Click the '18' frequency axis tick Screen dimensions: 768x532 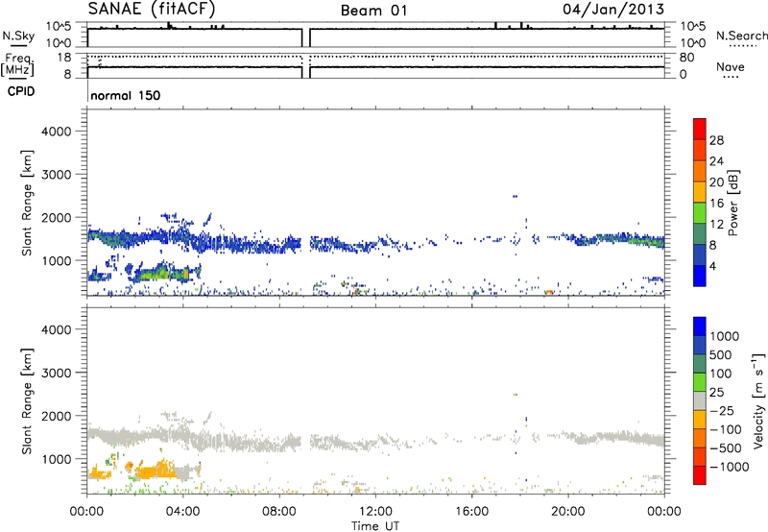64,58
